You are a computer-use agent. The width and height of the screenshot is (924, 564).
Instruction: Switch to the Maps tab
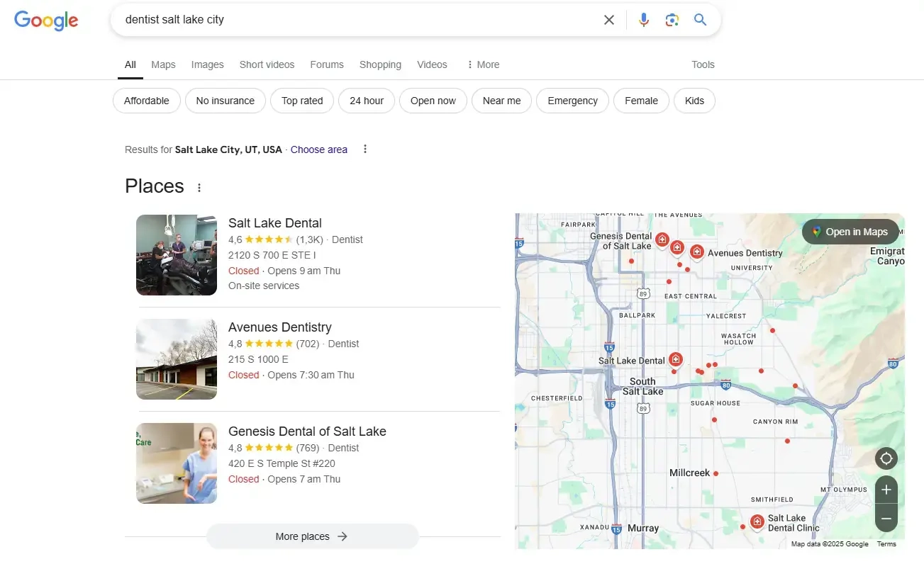(163, 64)
